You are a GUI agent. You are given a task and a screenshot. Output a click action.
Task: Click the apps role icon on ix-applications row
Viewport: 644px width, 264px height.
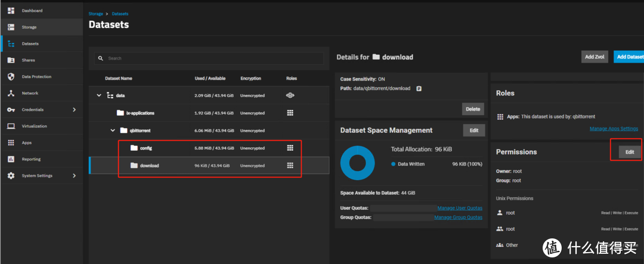290,112
